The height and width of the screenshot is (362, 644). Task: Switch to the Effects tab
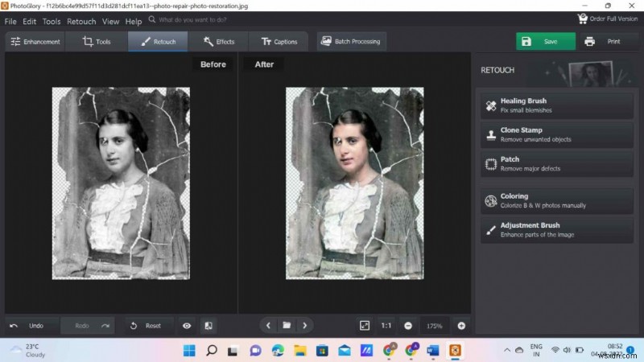pos(218,42)
